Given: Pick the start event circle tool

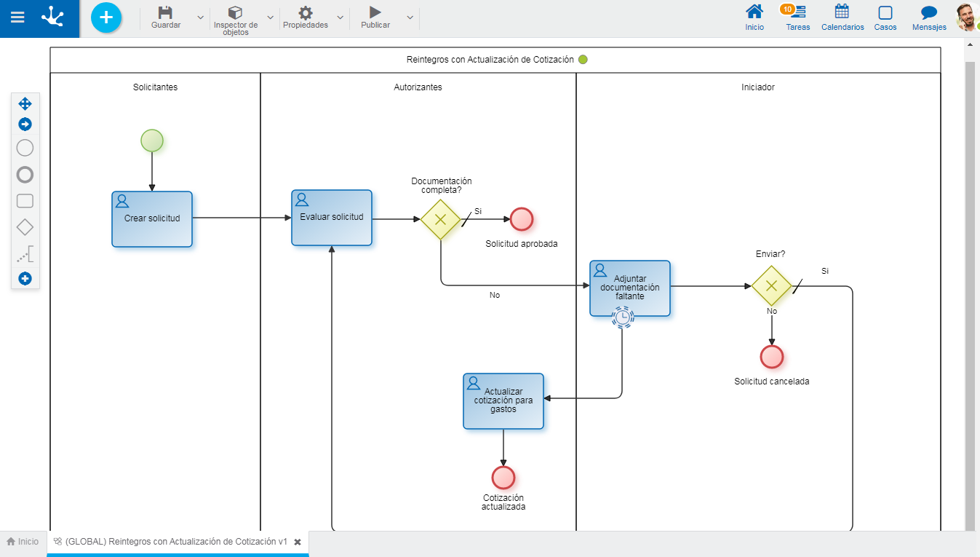Looking at the screenshot, I should point(25,149).
